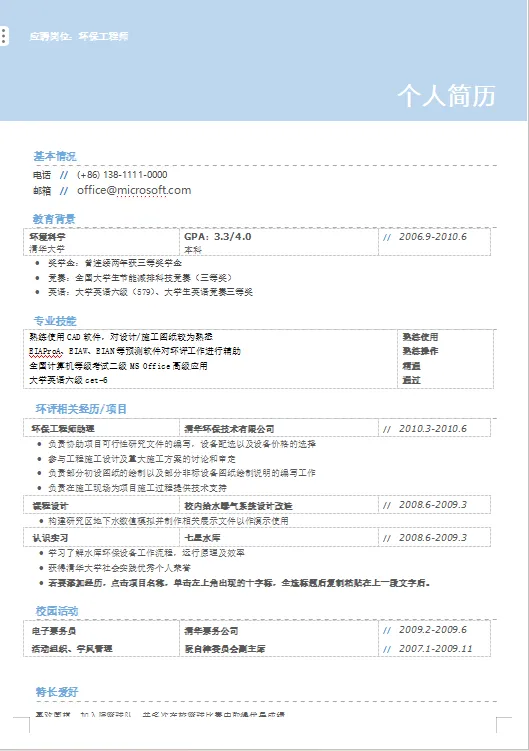Click the bullet about 地下水数值模拟
Image resolution: width=529 pixels, height=751 pixels.
pos(168,521)
